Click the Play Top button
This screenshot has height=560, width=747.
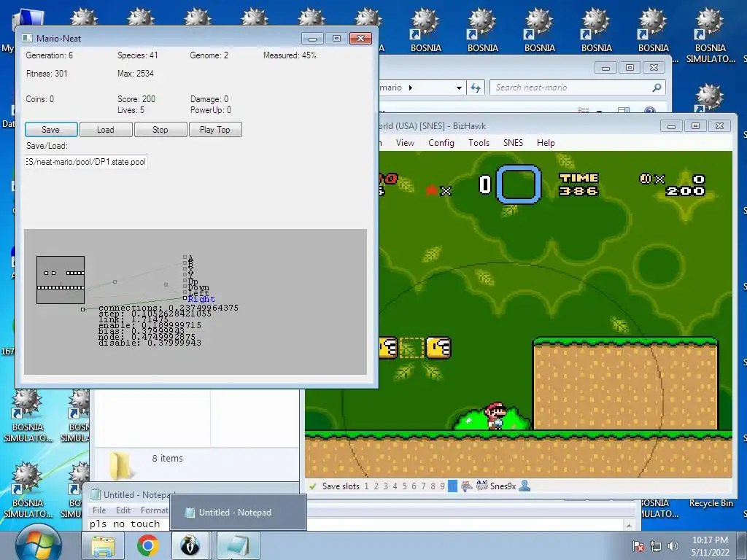(215, 130)
